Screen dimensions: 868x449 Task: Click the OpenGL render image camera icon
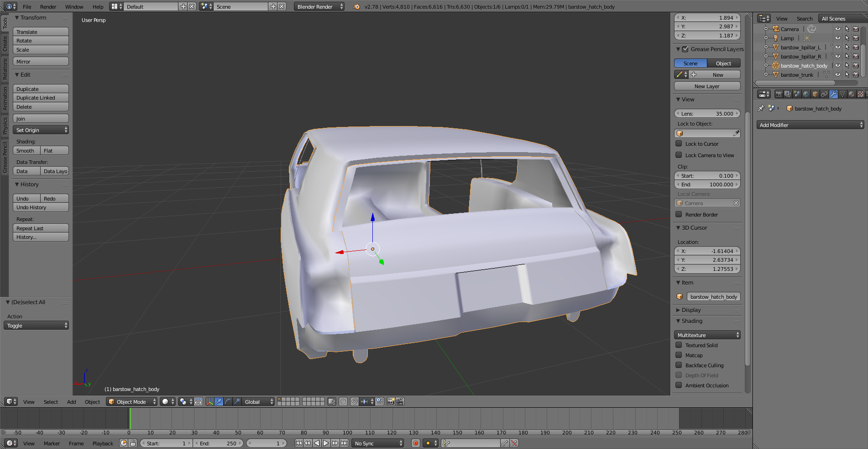point(391,401)
